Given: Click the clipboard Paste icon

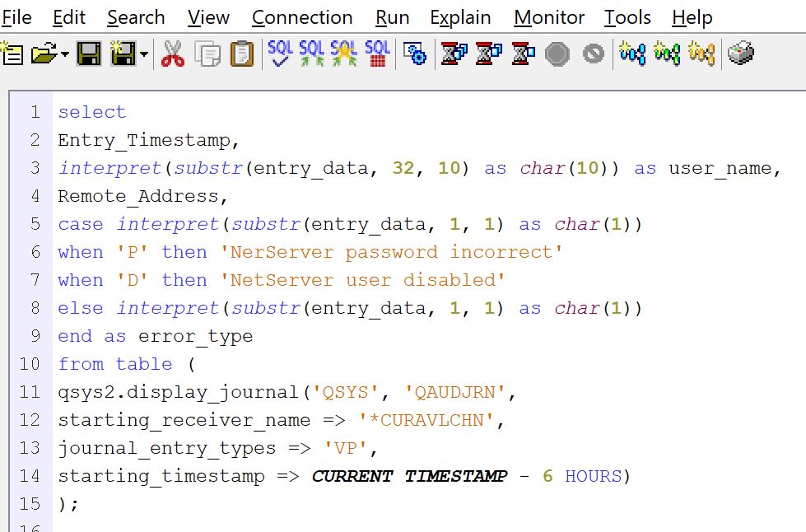Looking at the screenshot, I should click(241, 54).
